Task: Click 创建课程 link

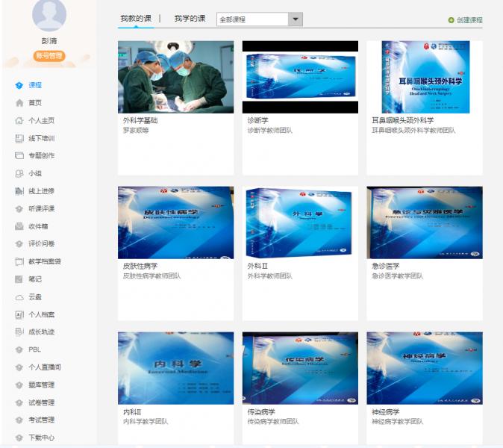Action: (469, 20)
